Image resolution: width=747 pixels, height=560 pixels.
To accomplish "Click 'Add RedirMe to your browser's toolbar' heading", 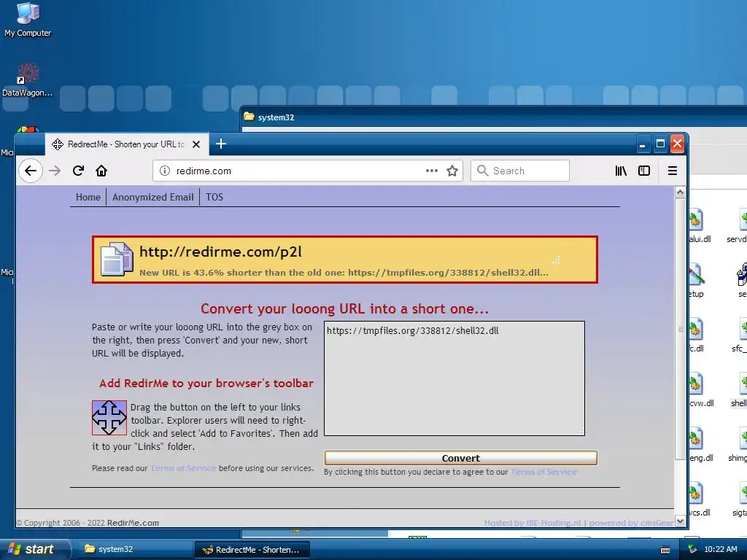I will [x=206, y=384].
